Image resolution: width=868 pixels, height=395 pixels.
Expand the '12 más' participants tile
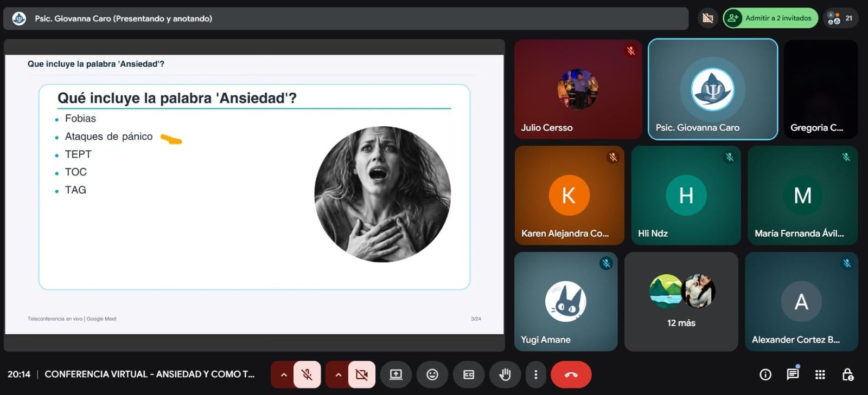click(681, 301)
